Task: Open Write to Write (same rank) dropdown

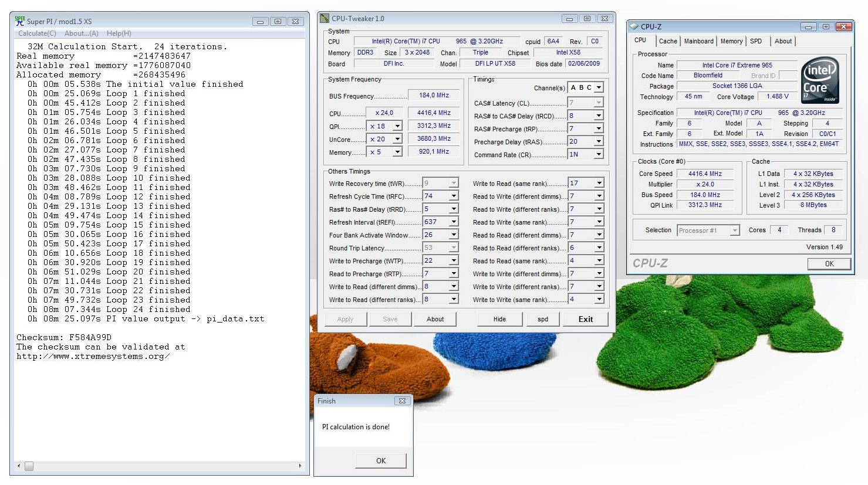Action: point(599,300)
